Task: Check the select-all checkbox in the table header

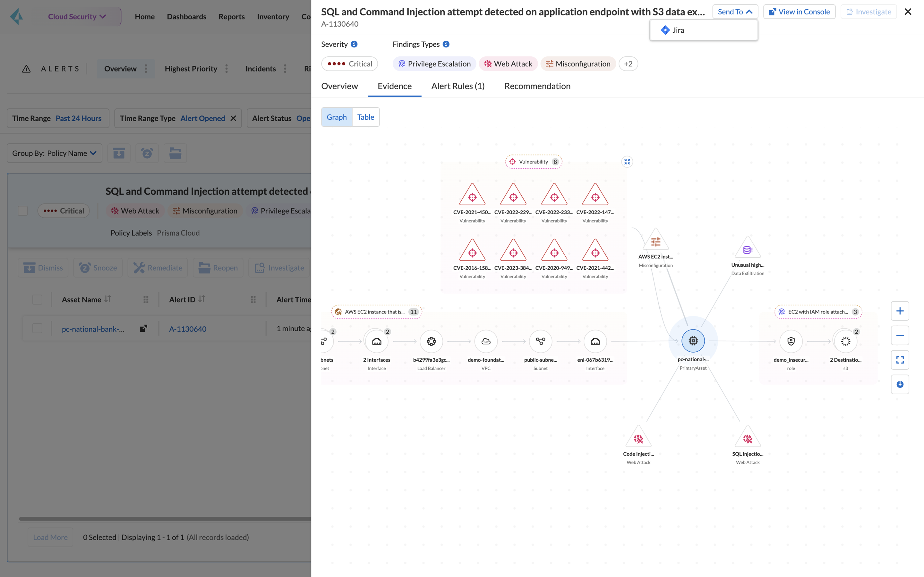Action: (37, 300)
